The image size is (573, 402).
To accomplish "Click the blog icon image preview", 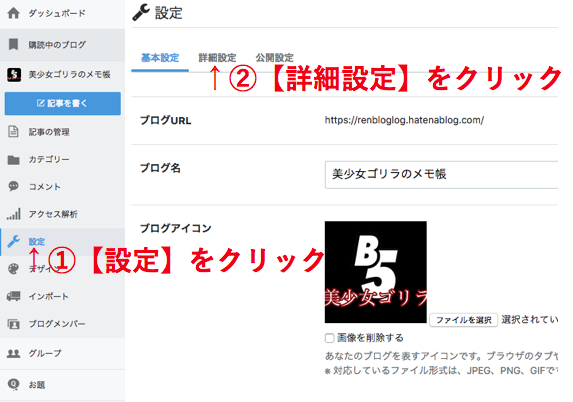I will click(376, 272).
